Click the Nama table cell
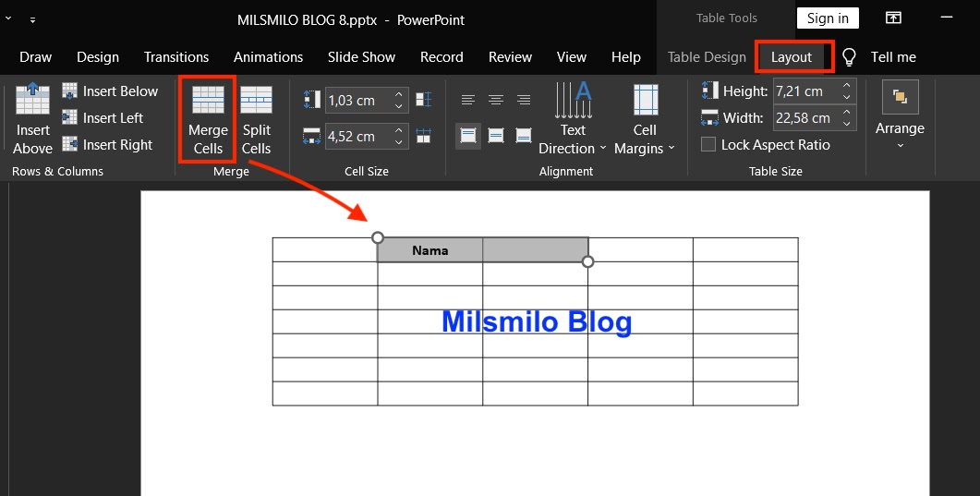 pyautogui.click(x=430, y=250)
